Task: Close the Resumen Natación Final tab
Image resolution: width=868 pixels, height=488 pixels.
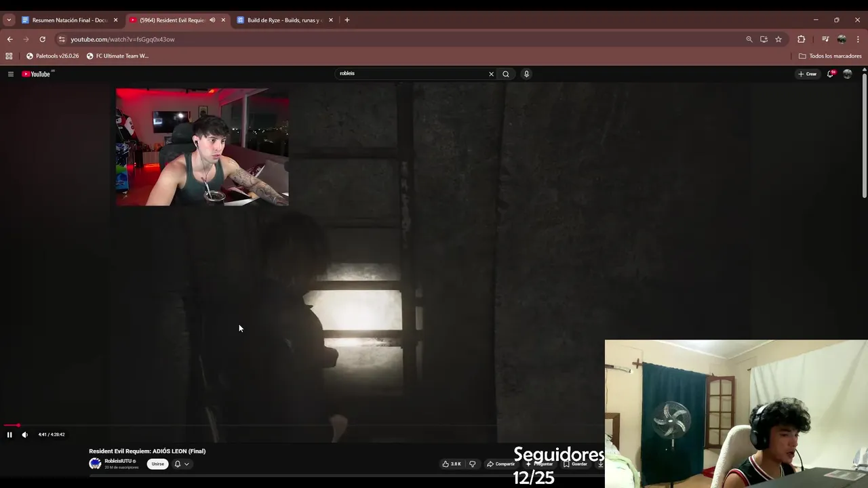Action: pyautogui.click(x=115, y=20)
